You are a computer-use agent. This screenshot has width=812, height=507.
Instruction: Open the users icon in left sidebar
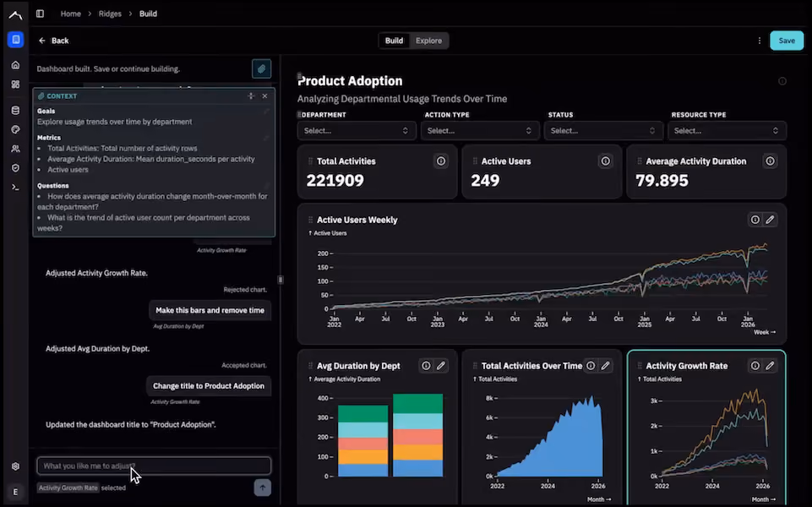15,149
